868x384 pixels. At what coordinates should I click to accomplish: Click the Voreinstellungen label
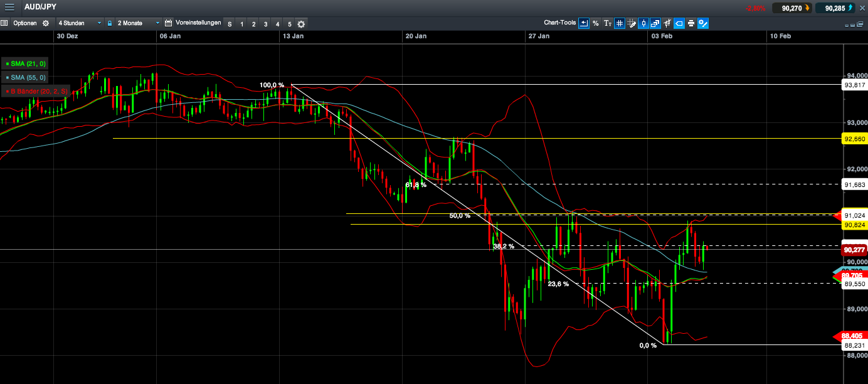(198, 23)
